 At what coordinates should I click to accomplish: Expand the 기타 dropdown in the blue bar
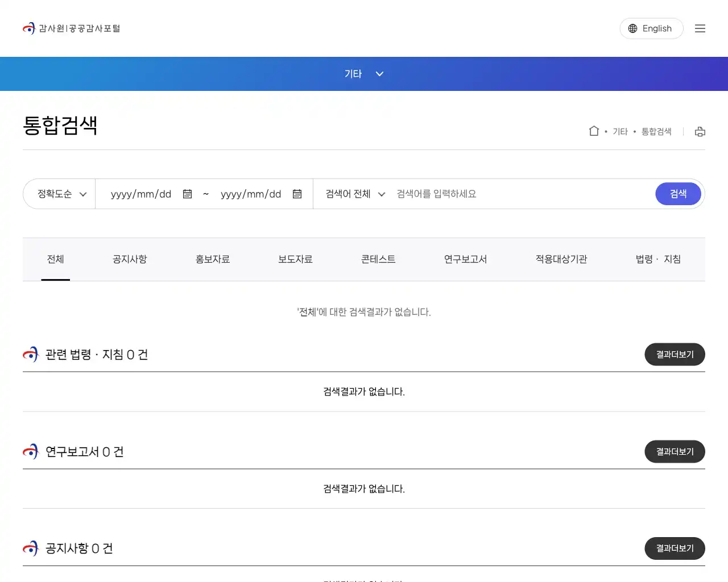[363, 74]
